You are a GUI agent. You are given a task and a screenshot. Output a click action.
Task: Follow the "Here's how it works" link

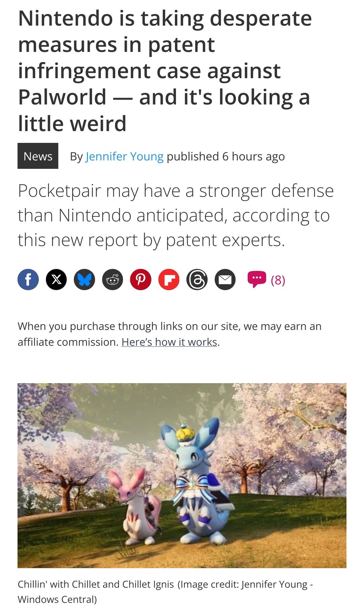point(169,342)
